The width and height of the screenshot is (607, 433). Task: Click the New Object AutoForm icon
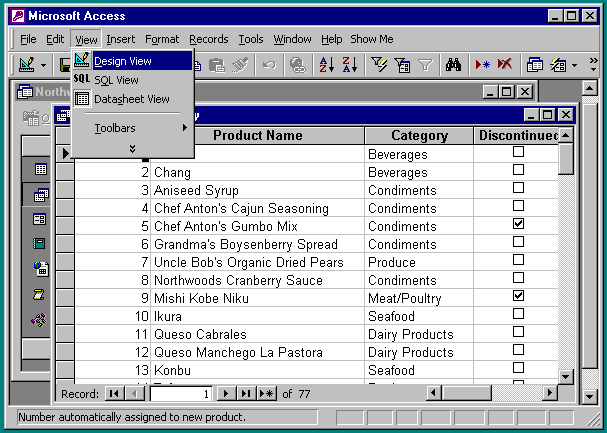pos(558,65)
